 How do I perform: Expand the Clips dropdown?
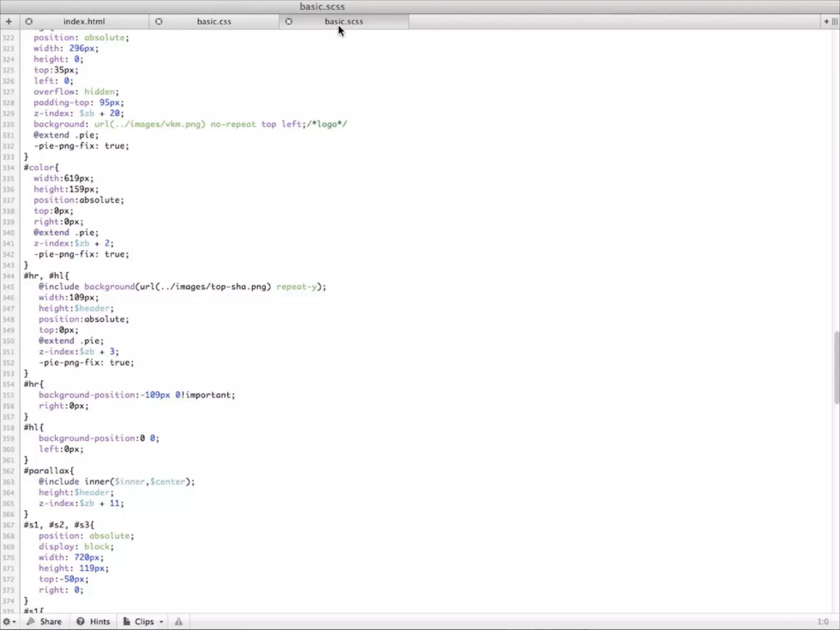click(x=161, y=622)
